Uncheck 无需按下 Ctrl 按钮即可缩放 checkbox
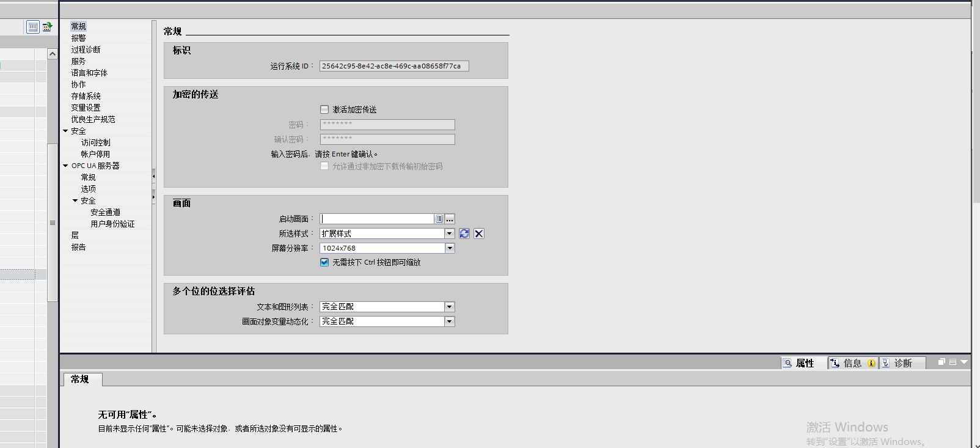Screen dimensions: 980x448 tap(324, 262)
